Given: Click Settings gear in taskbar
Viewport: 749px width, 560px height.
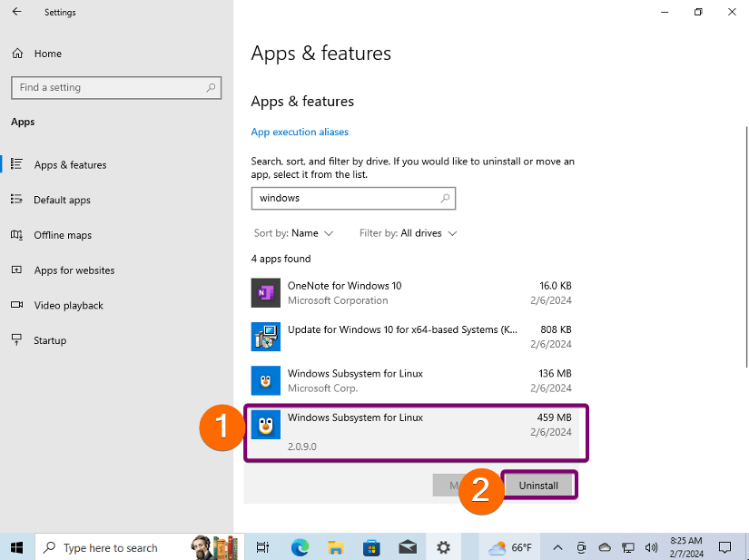Looking at the screenshot, I should (x=443, y=547).
